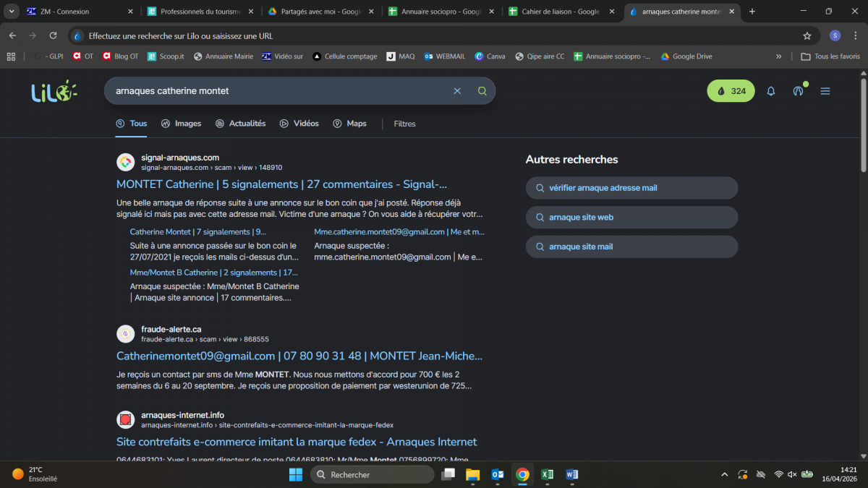Open the Tous les favoris folder
Screen dimensions: 868x488
click(830, 56)
